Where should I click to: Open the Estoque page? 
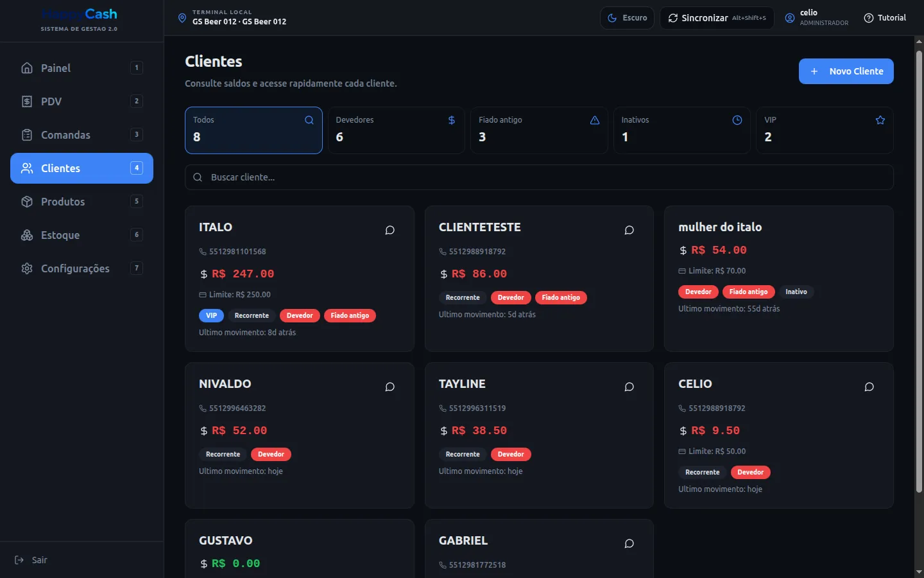[x=81, y=235]
